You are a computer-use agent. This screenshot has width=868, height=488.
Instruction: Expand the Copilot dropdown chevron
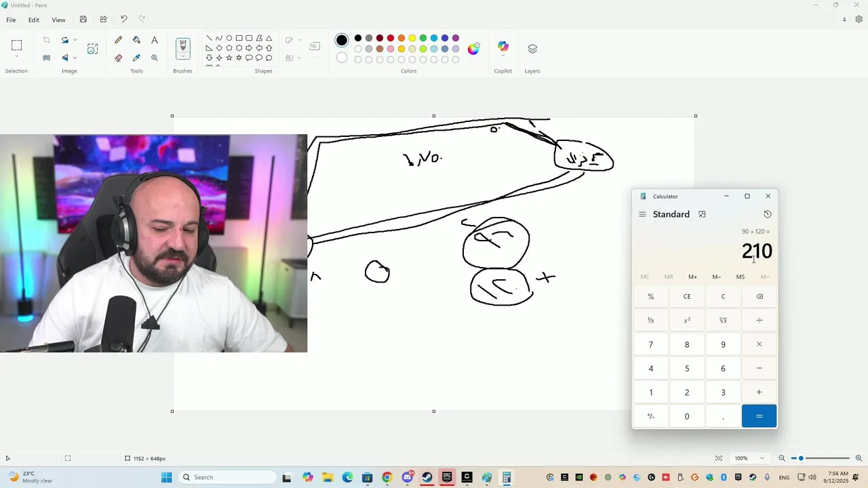click(x=502, y=56)
